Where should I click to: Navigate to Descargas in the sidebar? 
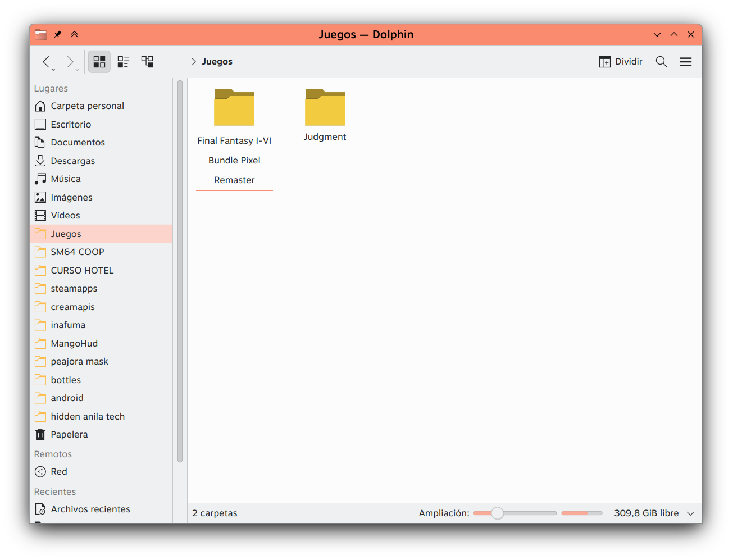[x=101, y=161]
